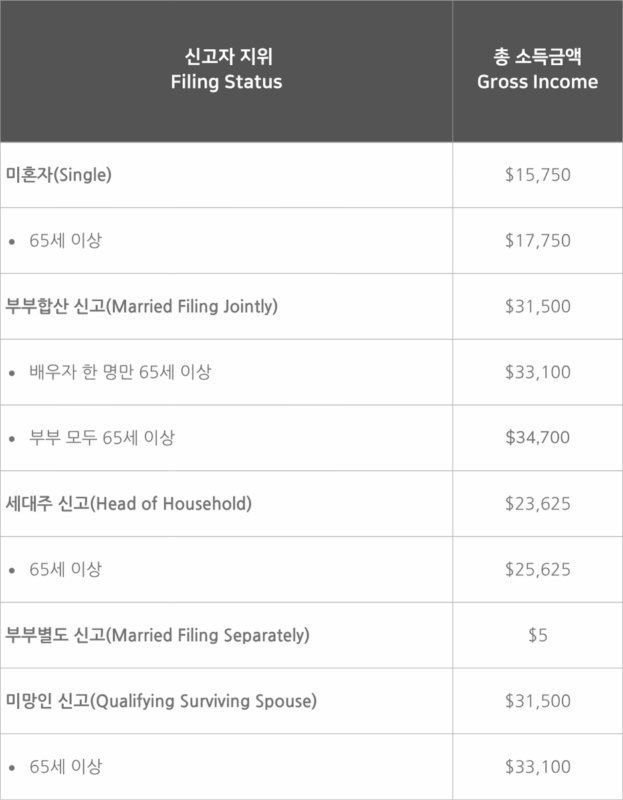This screenshot has height=800, width=623.
Task: Click the Head of Household row label
Action: point(126,504)
